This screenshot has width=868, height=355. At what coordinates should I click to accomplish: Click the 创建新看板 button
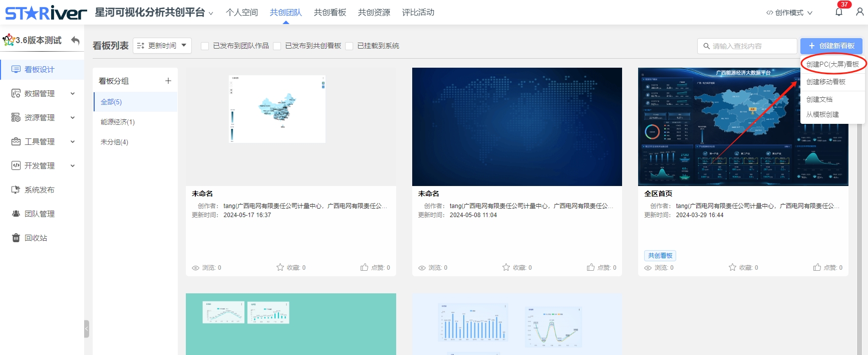(x=831, y=46)
